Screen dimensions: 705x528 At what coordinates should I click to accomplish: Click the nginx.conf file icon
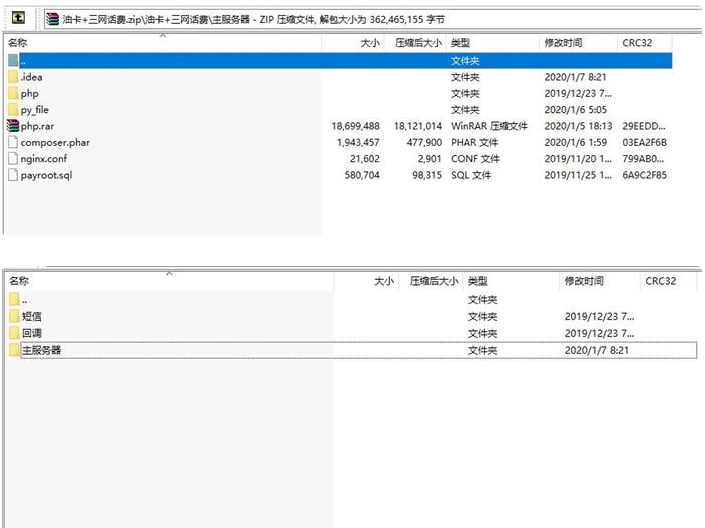click(x=13, y=158)
